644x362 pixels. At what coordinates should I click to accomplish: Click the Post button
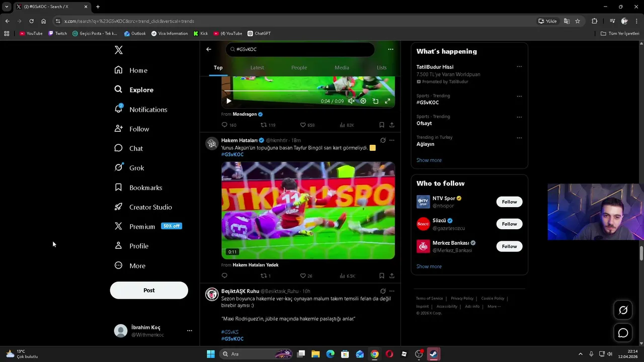coord(149,290)
